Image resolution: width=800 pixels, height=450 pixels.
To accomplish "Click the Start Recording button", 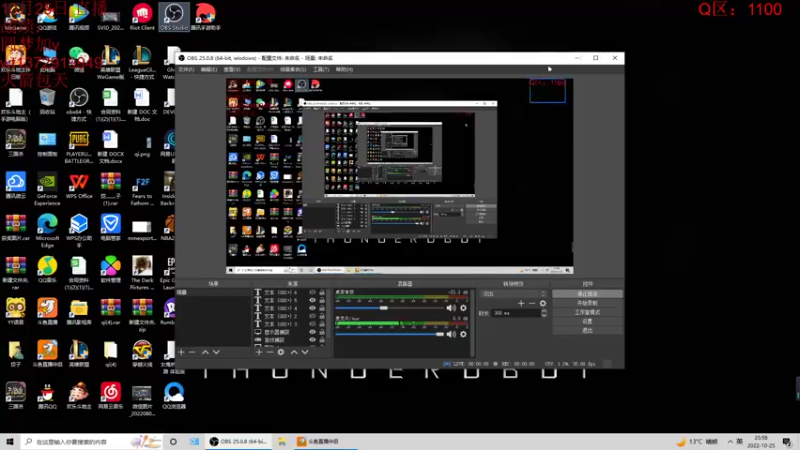I will pyautogui.click(x=588, y=303).
